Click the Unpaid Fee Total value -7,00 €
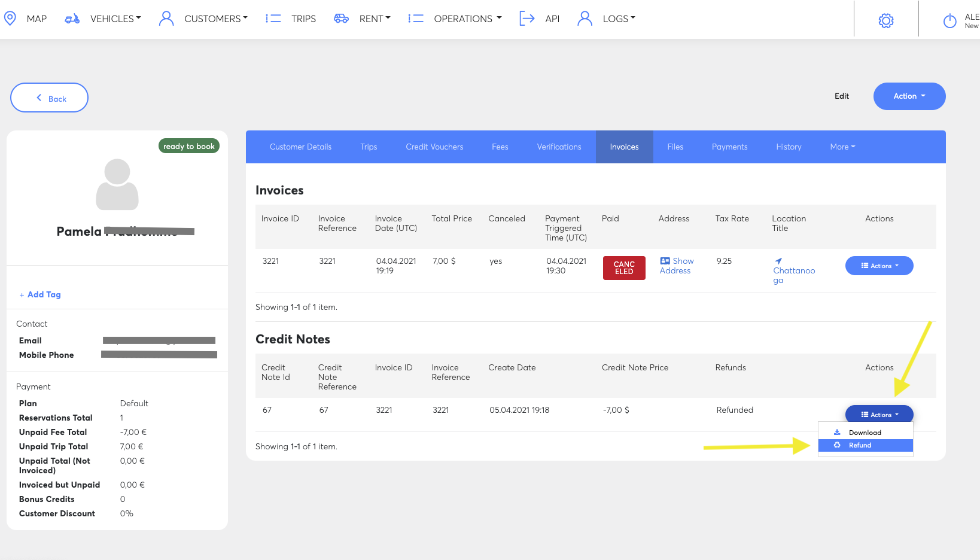 coord(133,432)
